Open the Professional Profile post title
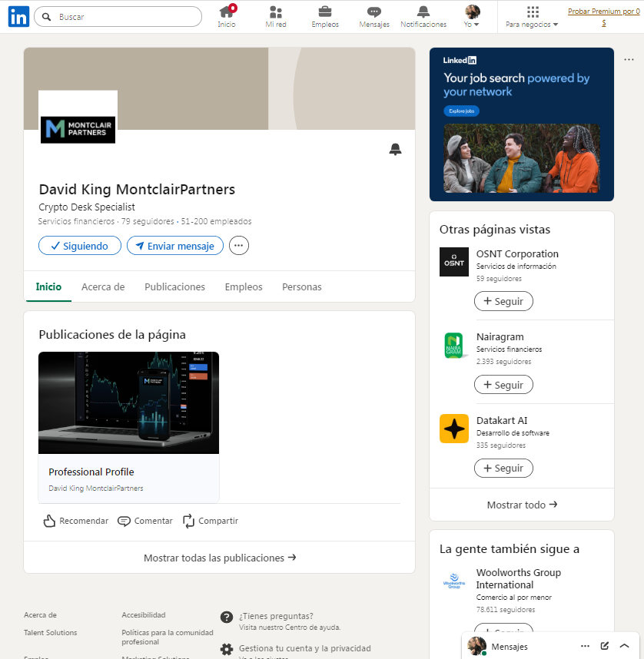This screenshot has height=659, width=644. pyautogui.click(x=91, y=472)
